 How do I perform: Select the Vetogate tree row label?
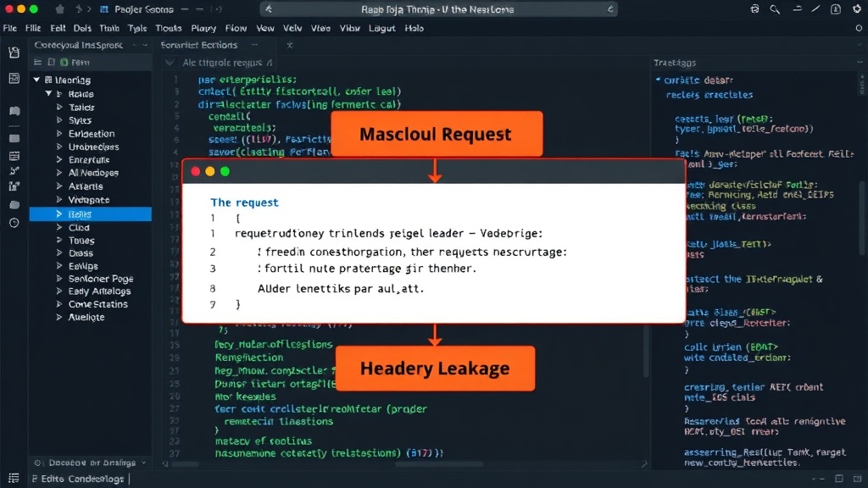pyautogui.click(x=88, y=200)
